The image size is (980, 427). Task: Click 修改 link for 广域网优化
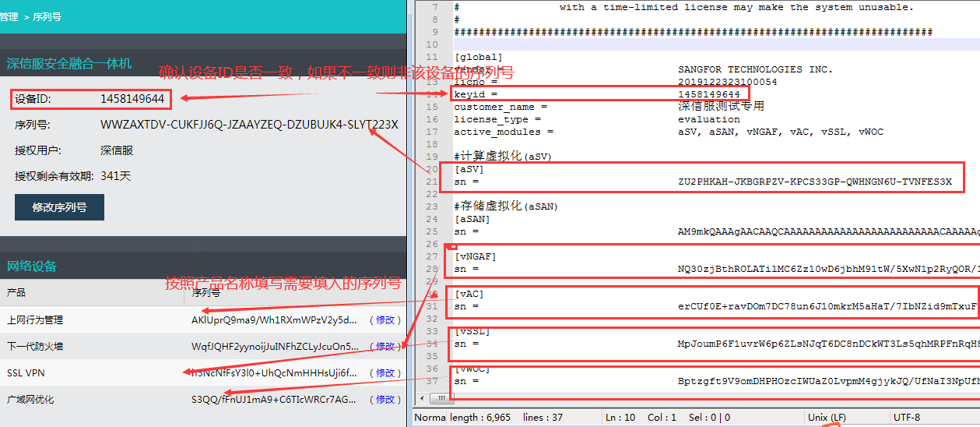click(x=385, y=400)
